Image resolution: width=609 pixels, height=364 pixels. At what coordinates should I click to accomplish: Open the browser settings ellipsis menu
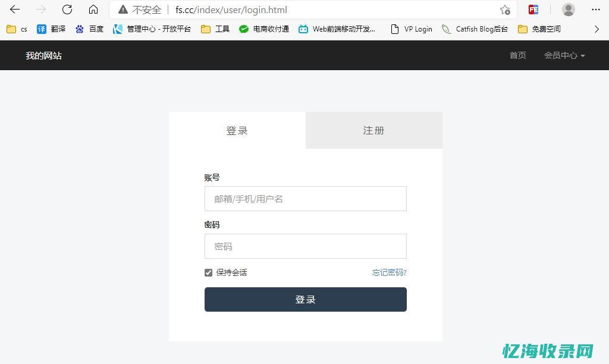[595, 10]
